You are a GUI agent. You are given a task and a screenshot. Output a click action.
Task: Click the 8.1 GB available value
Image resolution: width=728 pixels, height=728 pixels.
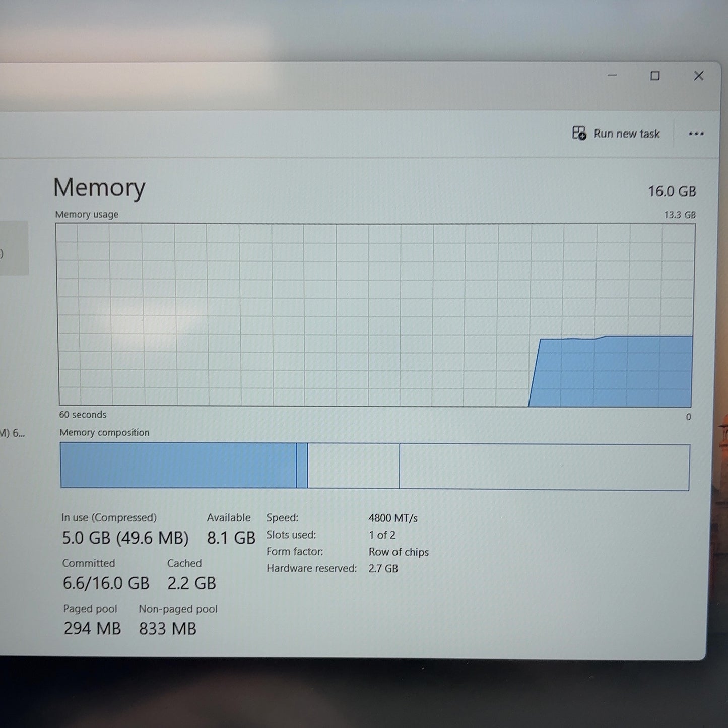tap(231, 538)
